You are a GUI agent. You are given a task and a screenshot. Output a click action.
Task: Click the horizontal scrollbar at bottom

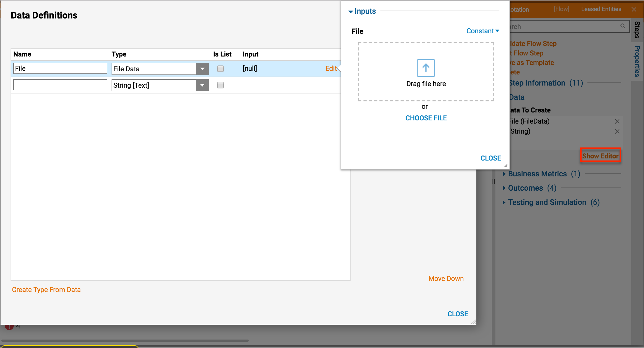[125, 341]
